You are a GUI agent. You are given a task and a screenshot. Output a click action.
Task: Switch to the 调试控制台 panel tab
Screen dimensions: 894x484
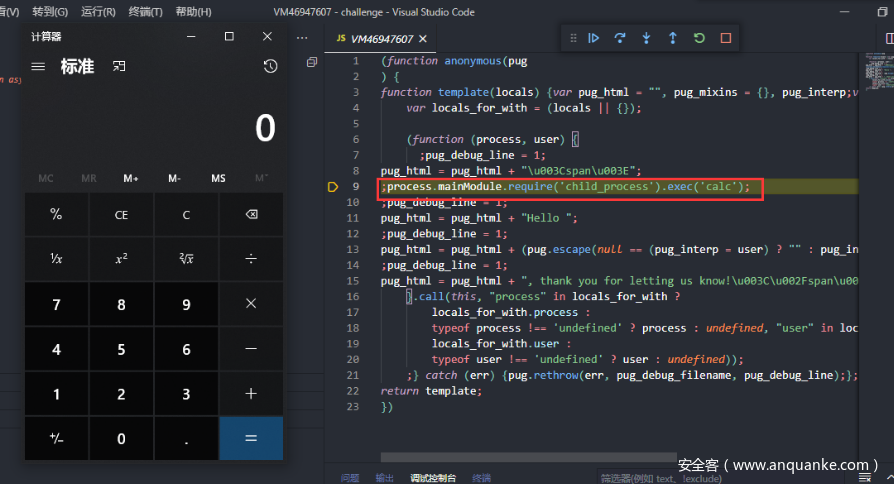coord(433,478)
